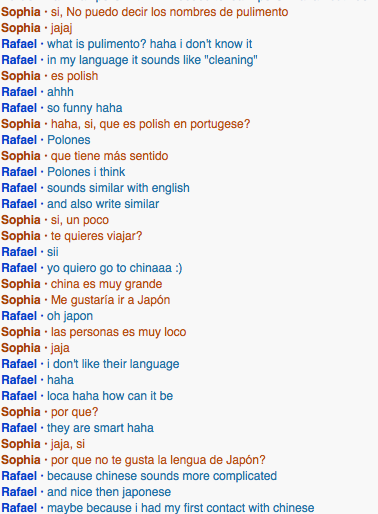
Task: Select "las personas es muy loco" line
Action: 118,332
